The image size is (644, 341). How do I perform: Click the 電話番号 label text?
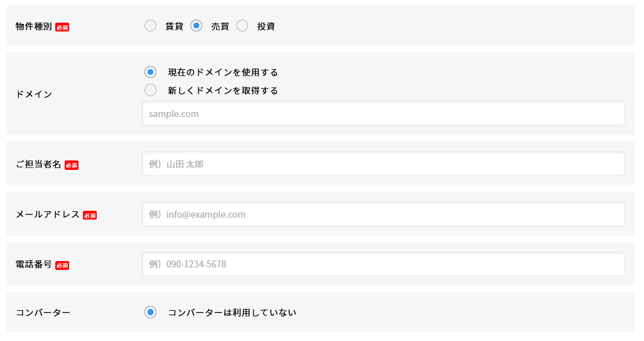pos(33,264)
